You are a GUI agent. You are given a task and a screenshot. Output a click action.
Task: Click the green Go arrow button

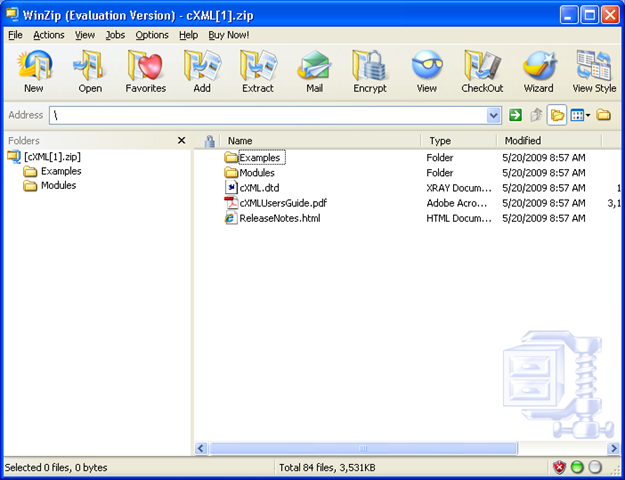pos(515,115)
